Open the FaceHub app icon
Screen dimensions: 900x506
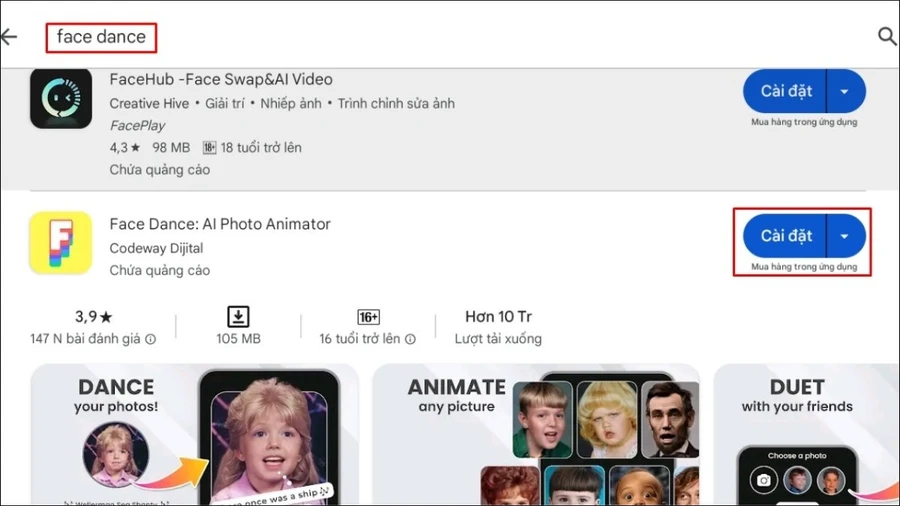click(x=61, y=99)
